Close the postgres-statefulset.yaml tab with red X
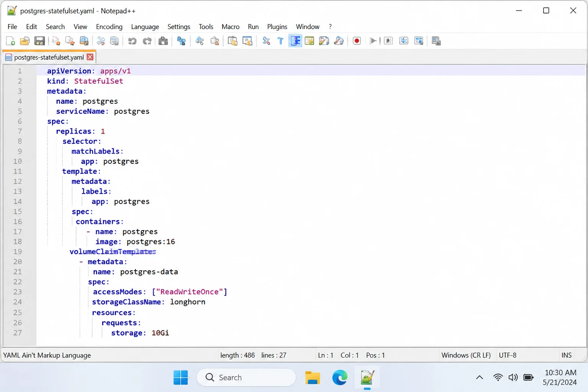Screen dimensions: 588x392 pos(90,57)
